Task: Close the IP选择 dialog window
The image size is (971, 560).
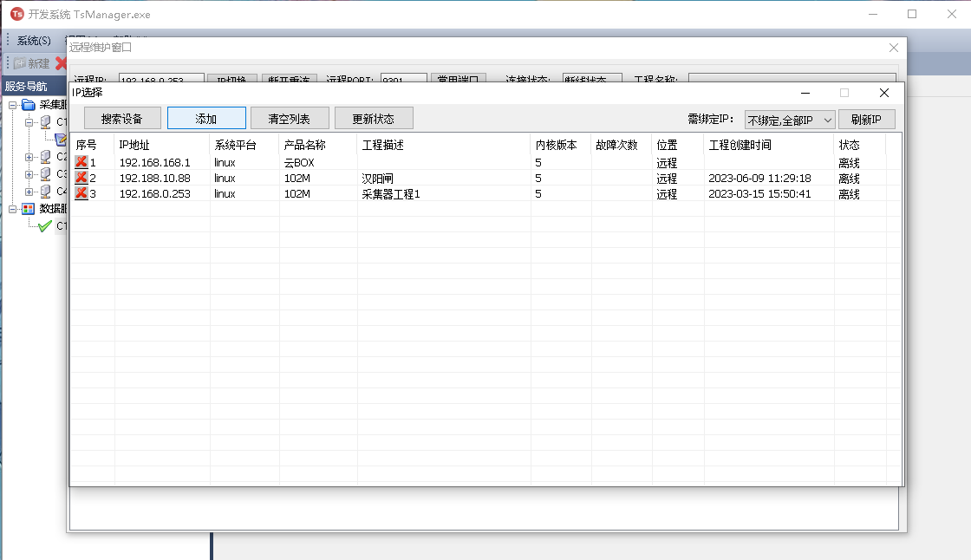Action: (883, 93)
